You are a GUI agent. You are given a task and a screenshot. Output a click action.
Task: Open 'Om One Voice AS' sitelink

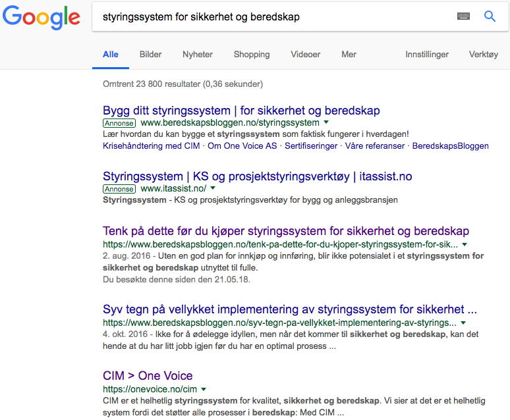[x=242, y=145]
